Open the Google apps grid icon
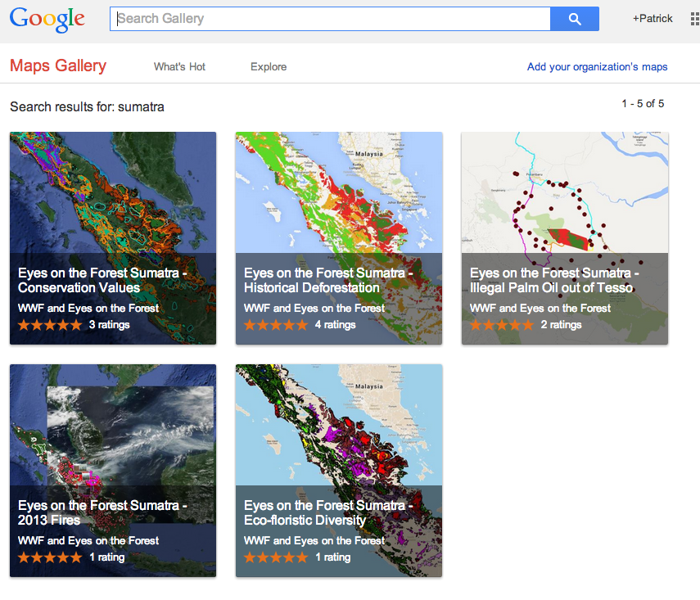Image resolution: width=700 pixels, height=600 pixels. pyautogui.click(x=693, y=19)
